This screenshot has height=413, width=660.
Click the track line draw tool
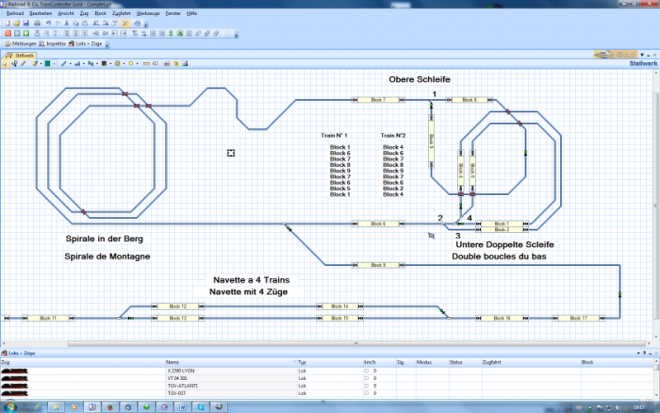tap(64, 64)
